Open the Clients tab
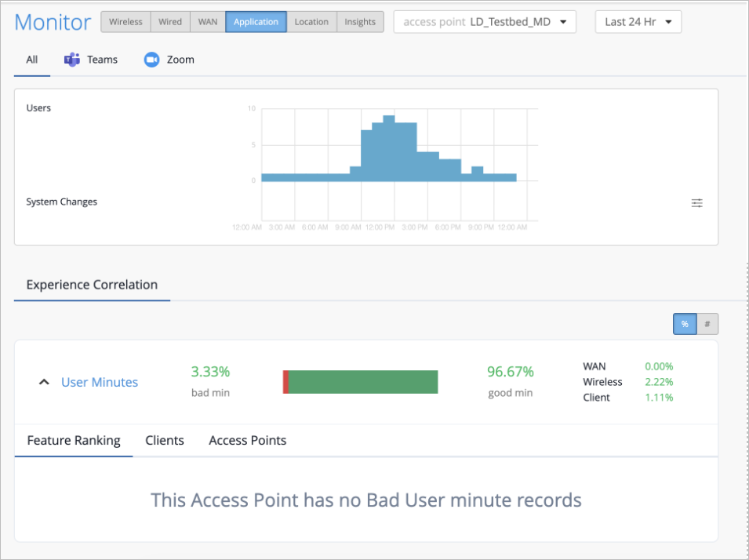The width and height of the screenshot is (749, 560). coord(165,440)
